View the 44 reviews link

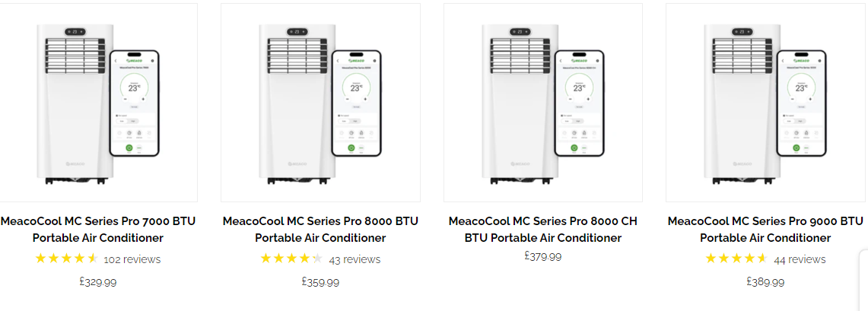pos(800,259)
